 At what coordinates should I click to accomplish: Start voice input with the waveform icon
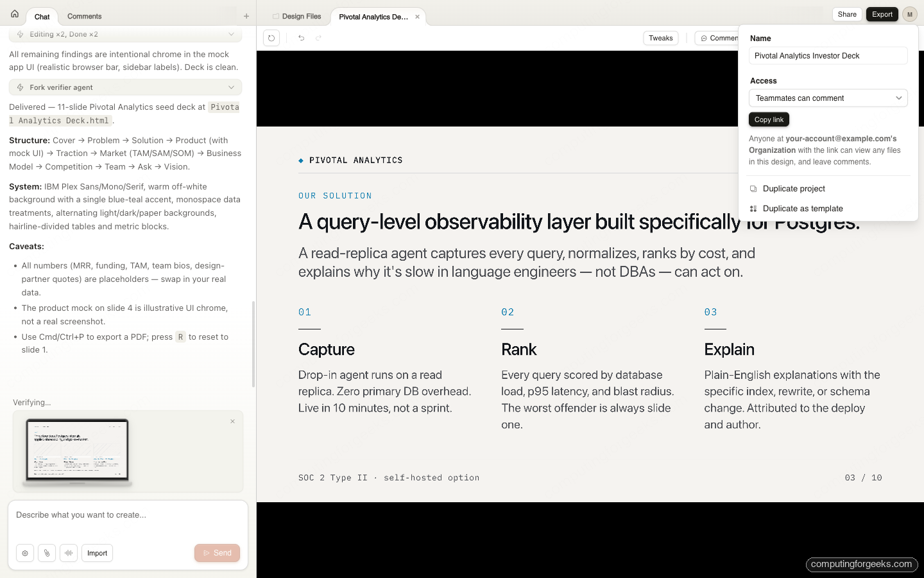click(x=68, y=553)
